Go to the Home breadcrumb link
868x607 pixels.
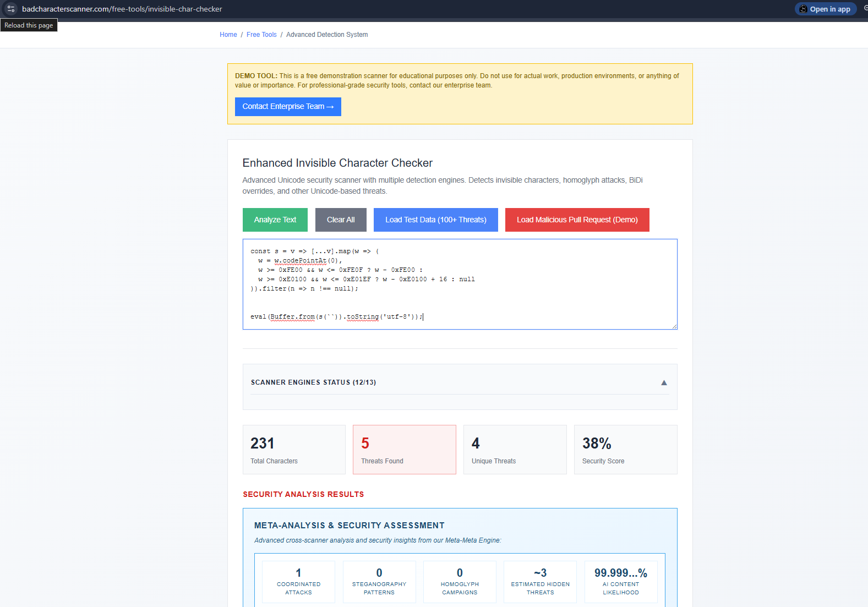coord(228,35)
